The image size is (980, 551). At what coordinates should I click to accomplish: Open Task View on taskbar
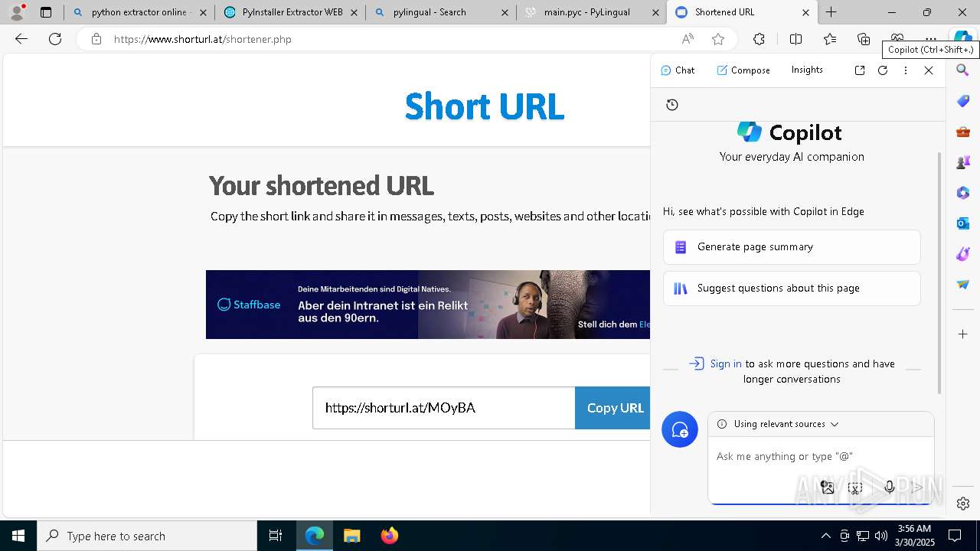tap(276, 536)
